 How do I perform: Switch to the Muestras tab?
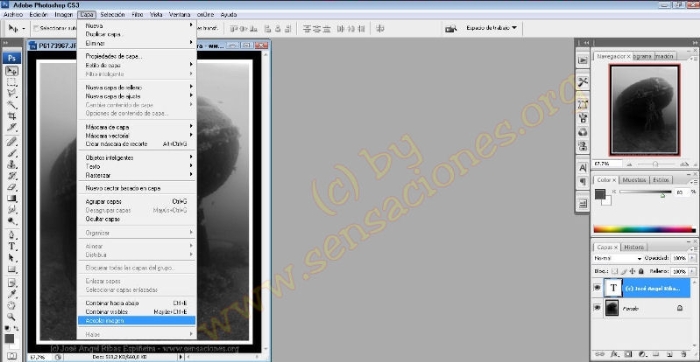tap(634, 180)
